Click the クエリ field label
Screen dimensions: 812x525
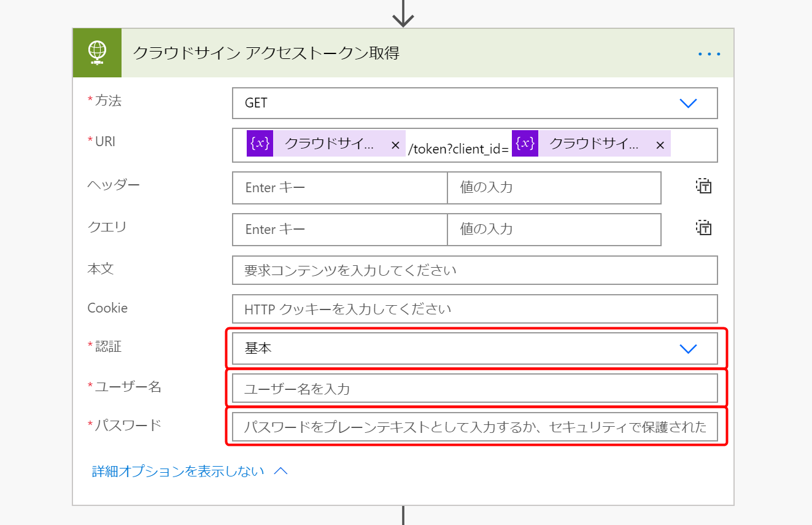tap(107, 227)
